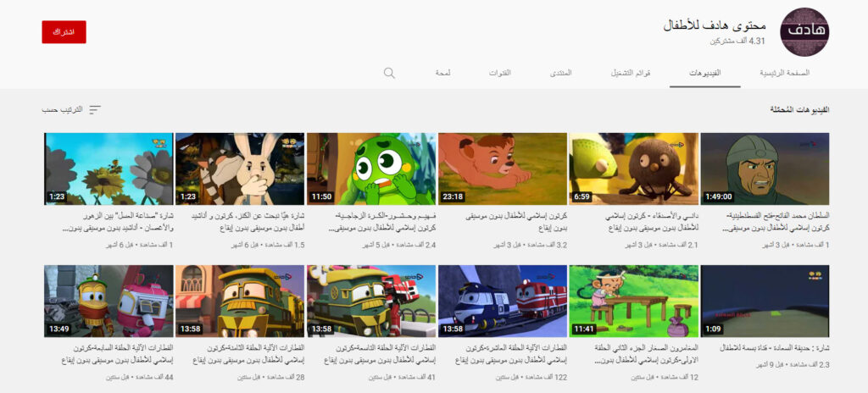The width and height of the screenshot is (868, 393).
Task: Click the channel search magnifier icon
Action: tap(389, 73)
